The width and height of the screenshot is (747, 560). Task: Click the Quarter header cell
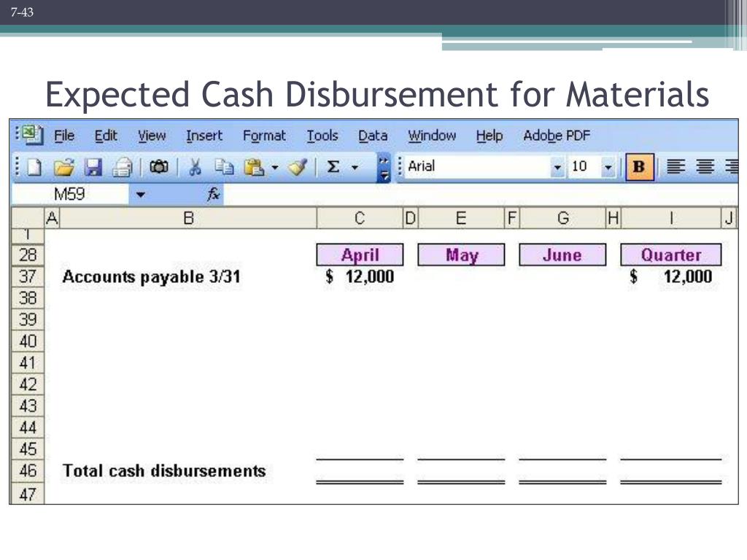coord(671,254)
